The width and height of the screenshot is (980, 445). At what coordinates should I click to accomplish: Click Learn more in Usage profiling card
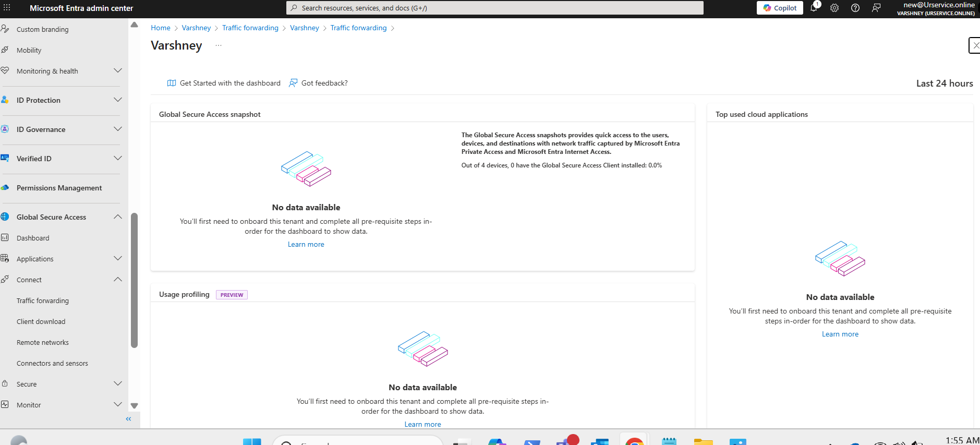tap(423, 424)
